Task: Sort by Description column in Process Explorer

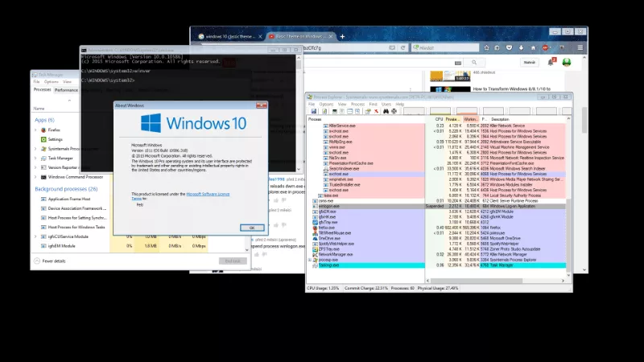Action: (500, 119)
